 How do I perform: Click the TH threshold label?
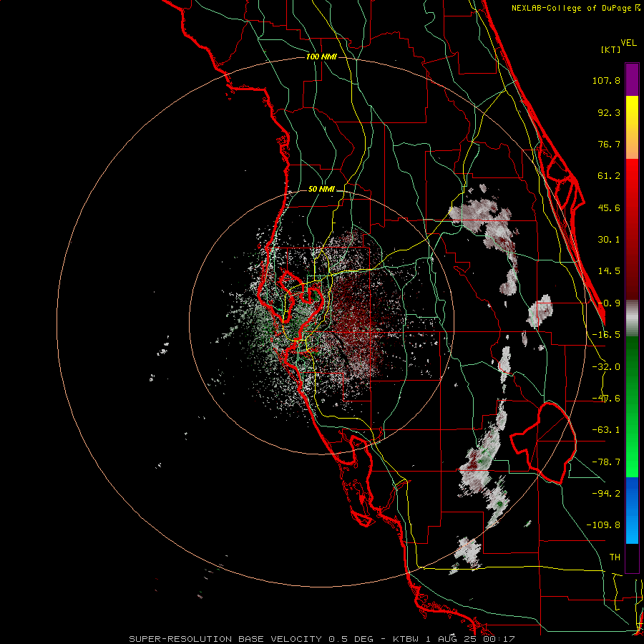pos(615,557)
